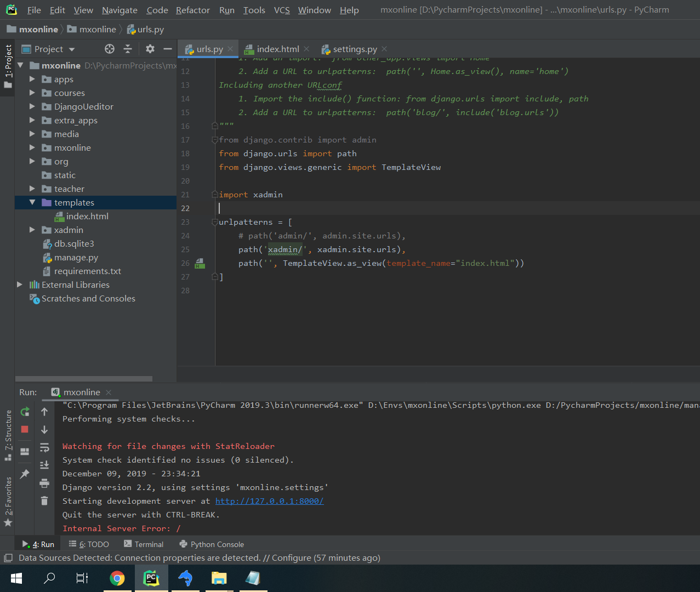The height and width of the screenshot is (592, 700).
Task: Rerun the mxonline run configuration
Action: tap(25, 412)
